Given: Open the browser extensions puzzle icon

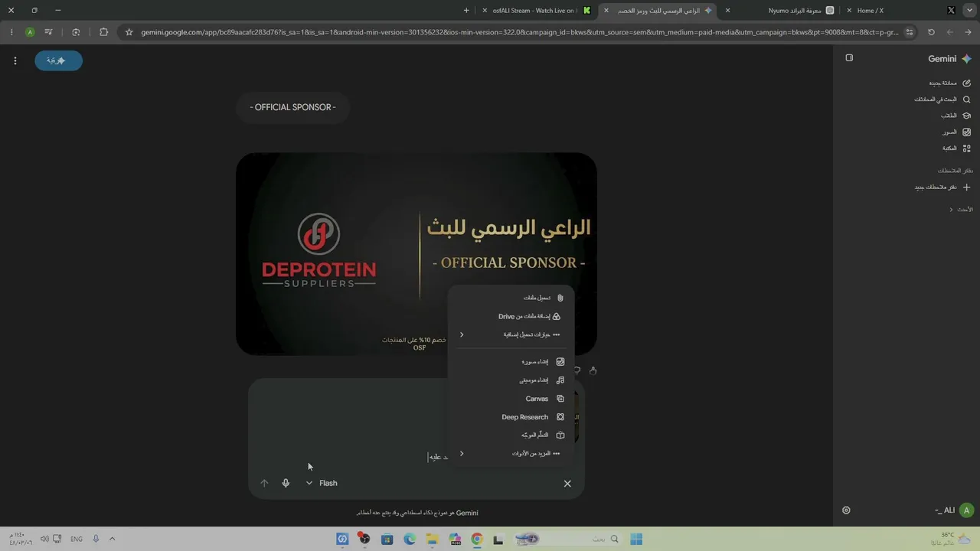Looking at the screenshot, I should (103, 32).
